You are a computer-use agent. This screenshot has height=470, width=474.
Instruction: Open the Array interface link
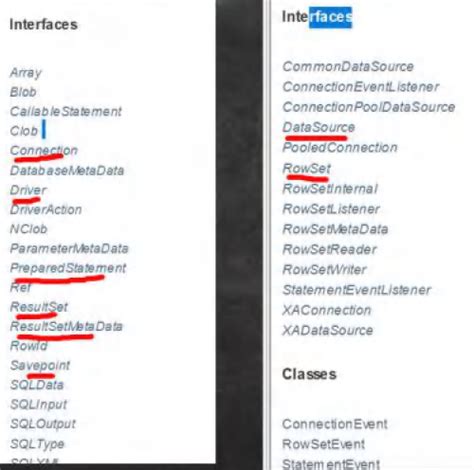[x=26, y=73]
